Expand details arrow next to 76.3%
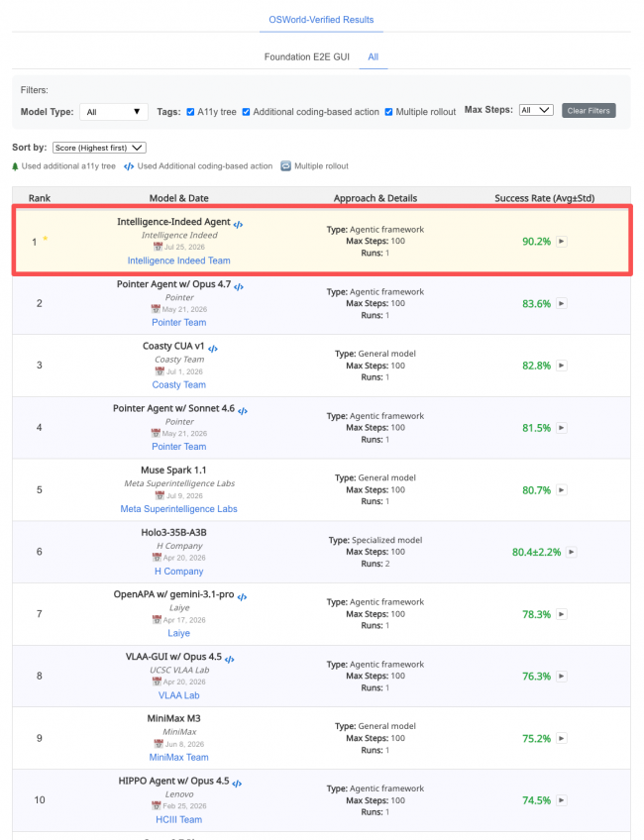 click(561, 677)
